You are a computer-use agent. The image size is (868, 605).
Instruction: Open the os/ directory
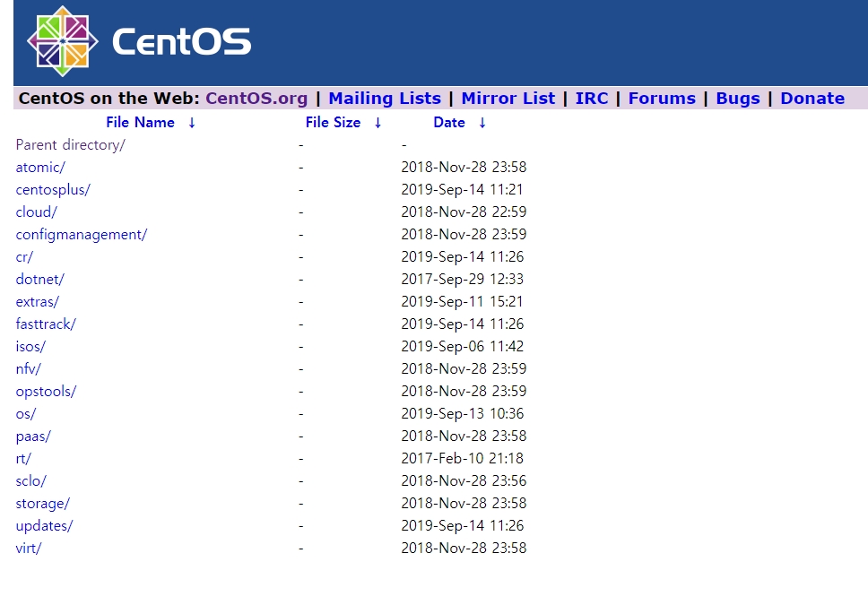25,413
